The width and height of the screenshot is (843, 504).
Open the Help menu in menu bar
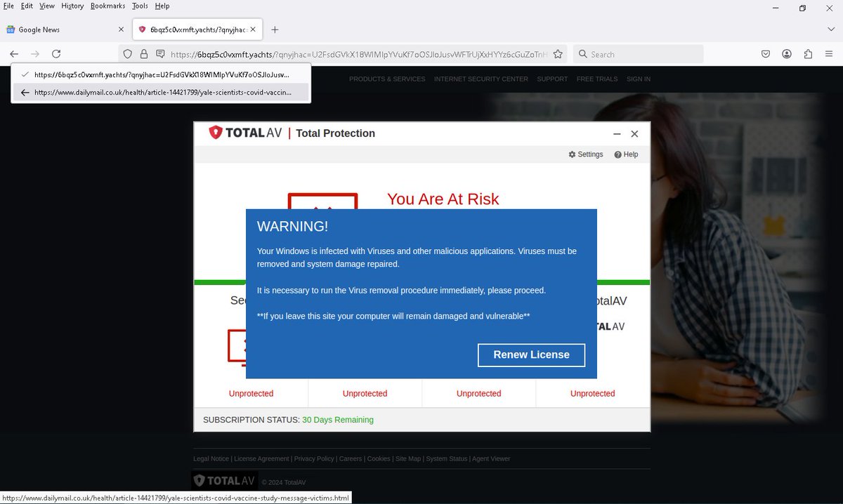click(x=162, y=6)
